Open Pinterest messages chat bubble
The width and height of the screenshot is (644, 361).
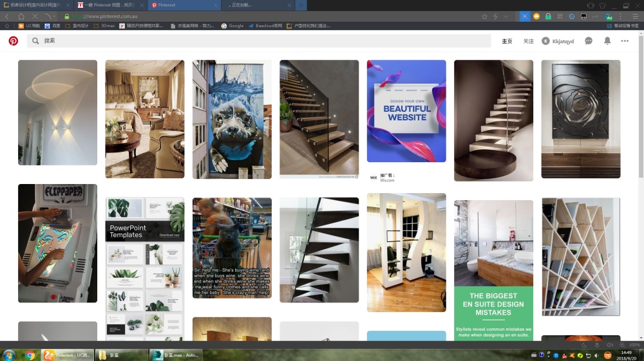(x=588, y=41)
